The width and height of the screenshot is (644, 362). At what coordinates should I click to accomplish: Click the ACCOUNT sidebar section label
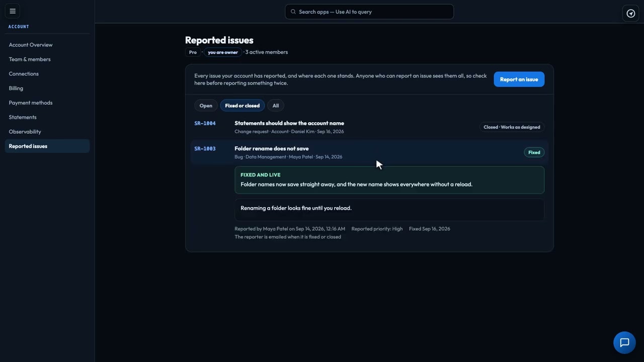[19, 27]
